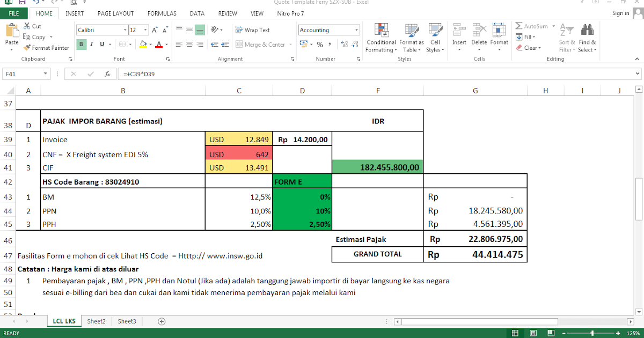Viewport: 644px width, 338px height.
Task: Open the font size dropdown
Action: [147, 30]
